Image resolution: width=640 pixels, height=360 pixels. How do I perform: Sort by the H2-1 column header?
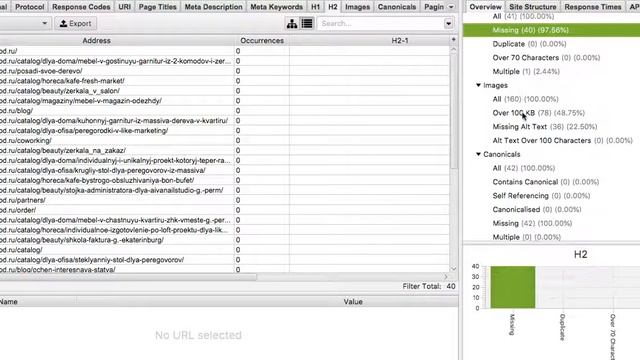click(370, 40)
